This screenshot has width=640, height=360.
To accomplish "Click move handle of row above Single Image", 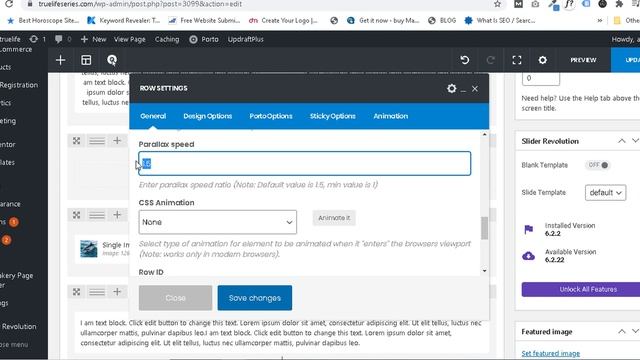I will click(x=76, y=215).
